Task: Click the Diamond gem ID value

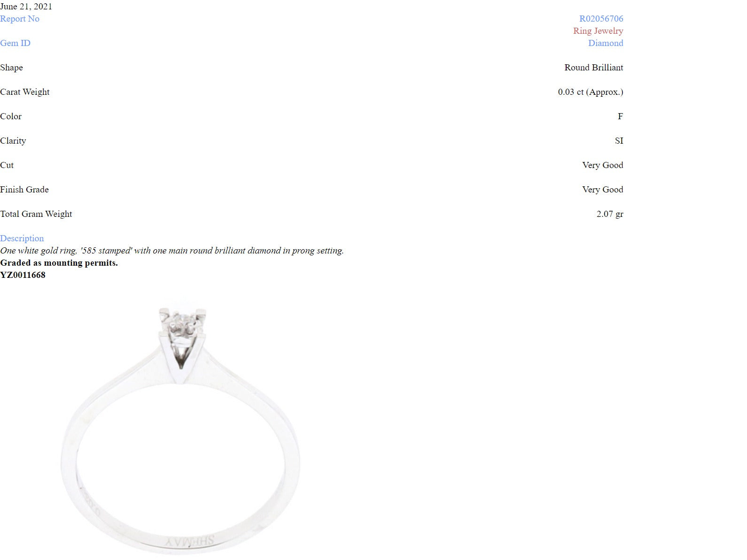Action: (606, 43)
